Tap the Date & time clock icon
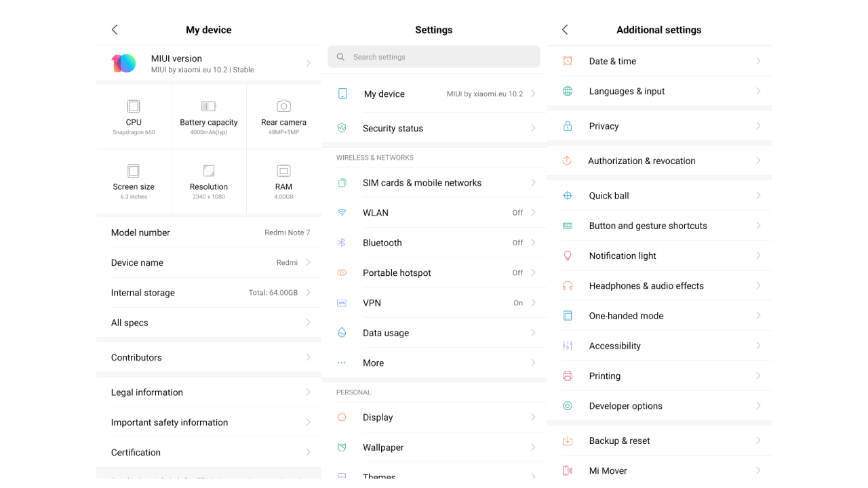Viewport: 868px width, 488px height. [x=568, y=61]
